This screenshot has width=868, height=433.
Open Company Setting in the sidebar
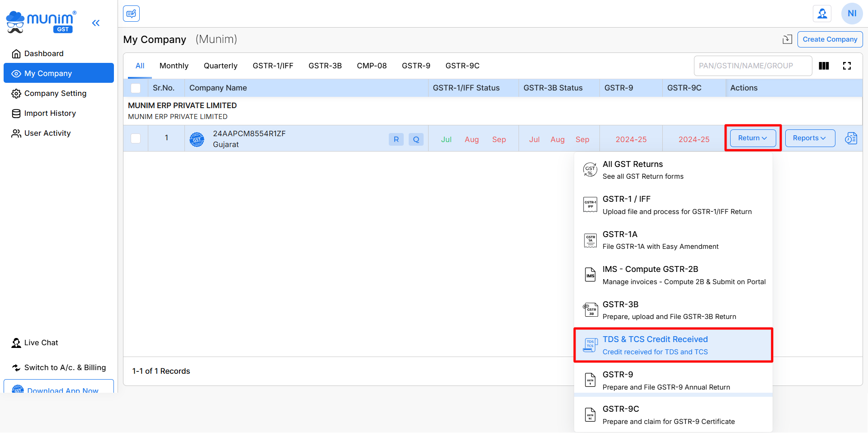click(59, 93)
